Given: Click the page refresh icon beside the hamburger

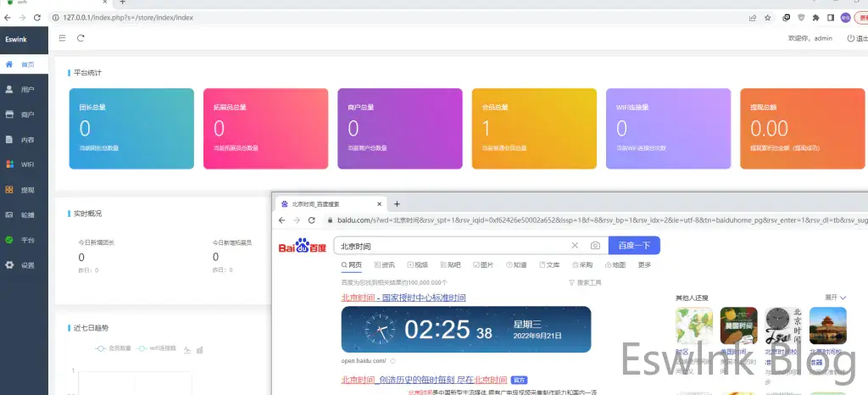Looking at the screenshot, I should [81, 38].
